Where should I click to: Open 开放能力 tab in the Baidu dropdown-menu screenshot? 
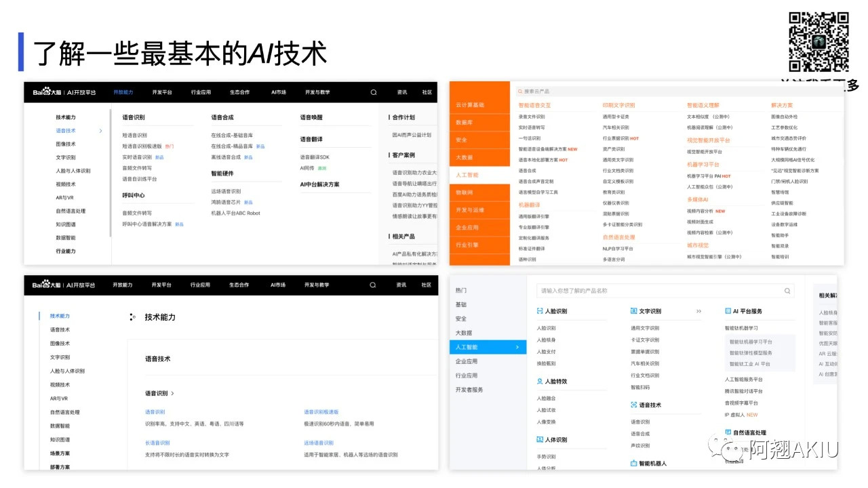click(123, 92)
